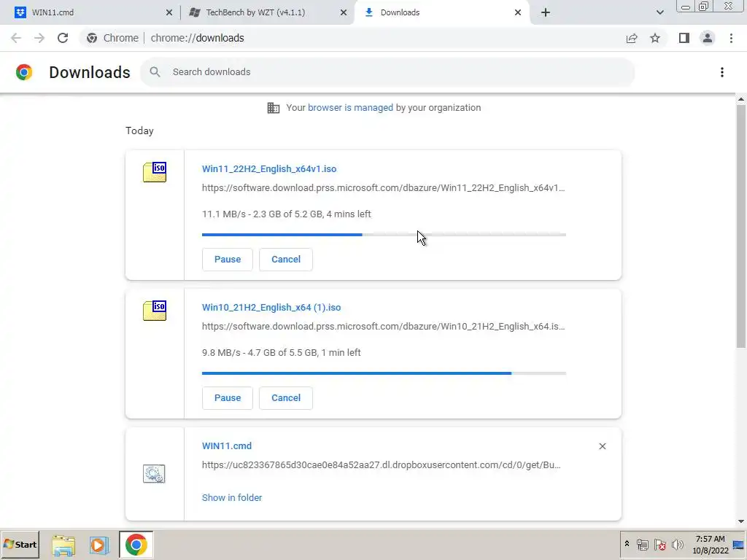
Task: Open the browser is managed link
Action: (351, 108)
